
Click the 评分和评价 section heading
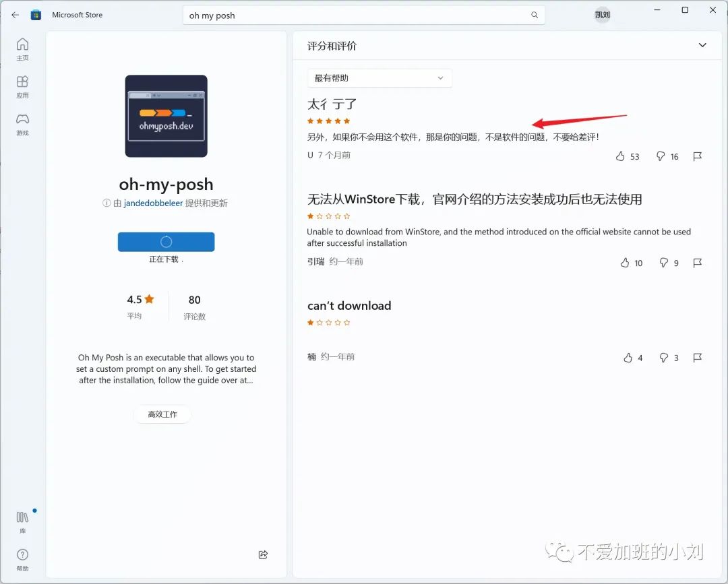332,46
